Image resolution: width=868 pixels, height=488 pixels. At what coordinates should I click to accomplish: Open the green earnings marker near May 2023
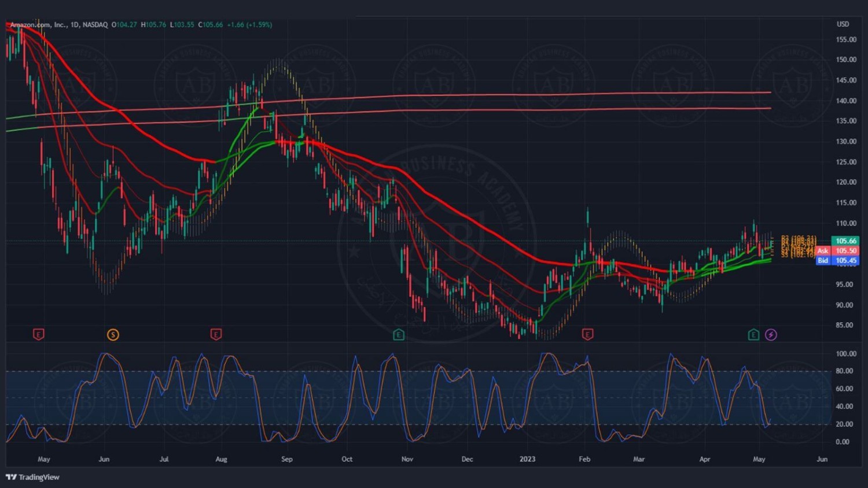coord(753,334)
